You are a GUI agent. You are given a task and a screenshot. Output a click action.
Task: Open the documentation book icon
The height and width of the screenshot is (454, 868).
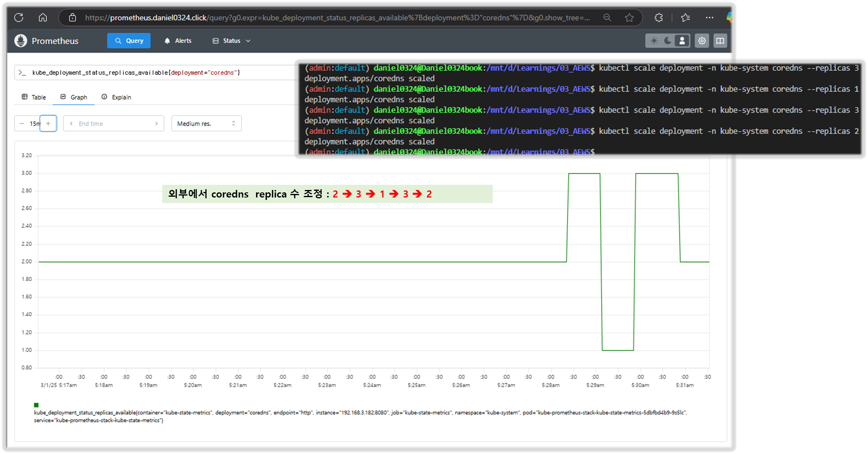pos(720,41)
